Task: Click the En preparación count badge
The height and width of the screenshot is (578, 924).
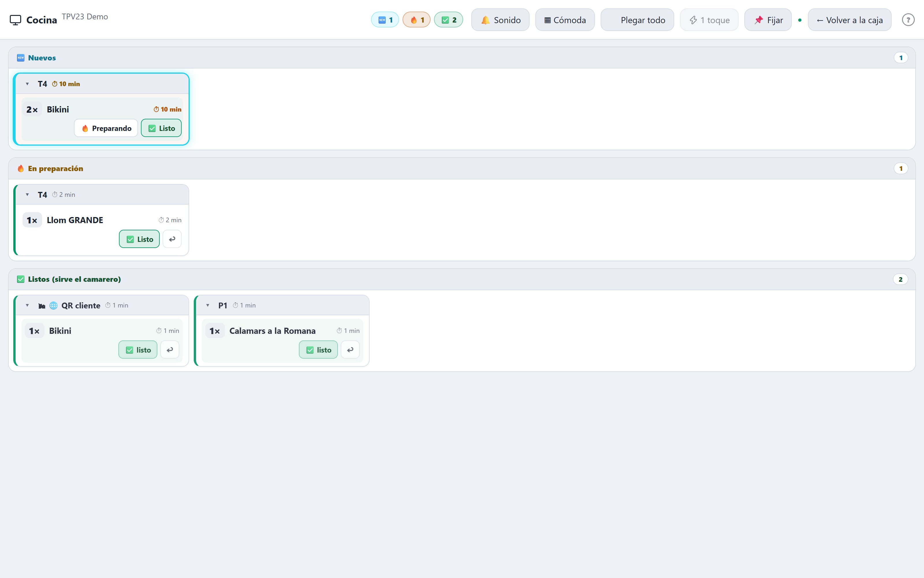Action: click(x=901, y=168)
